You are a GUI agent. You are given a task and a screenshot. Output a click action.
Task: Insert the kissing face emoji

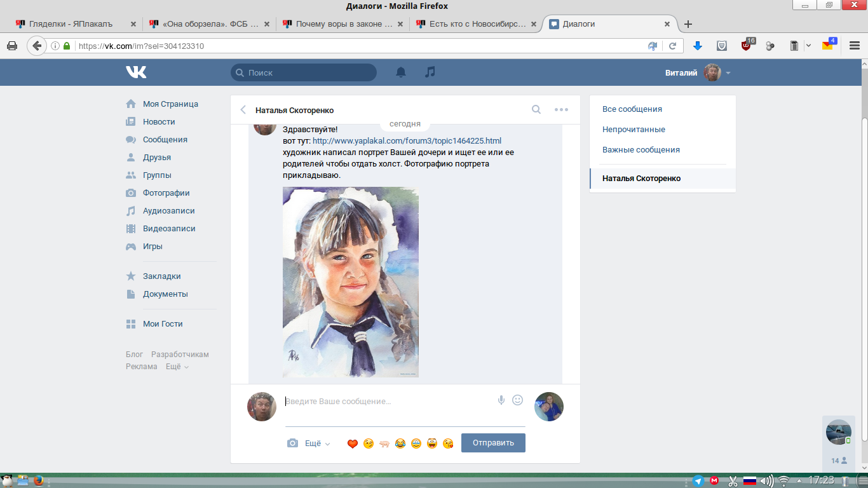pos(448,444)
